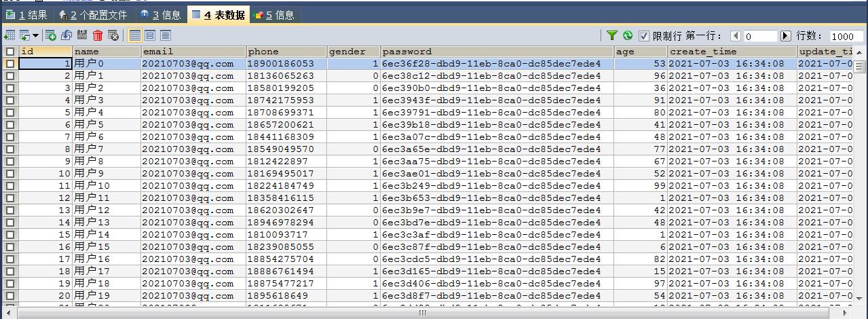
Task: Go to next page with right arrow
Action: pos(786,36)
